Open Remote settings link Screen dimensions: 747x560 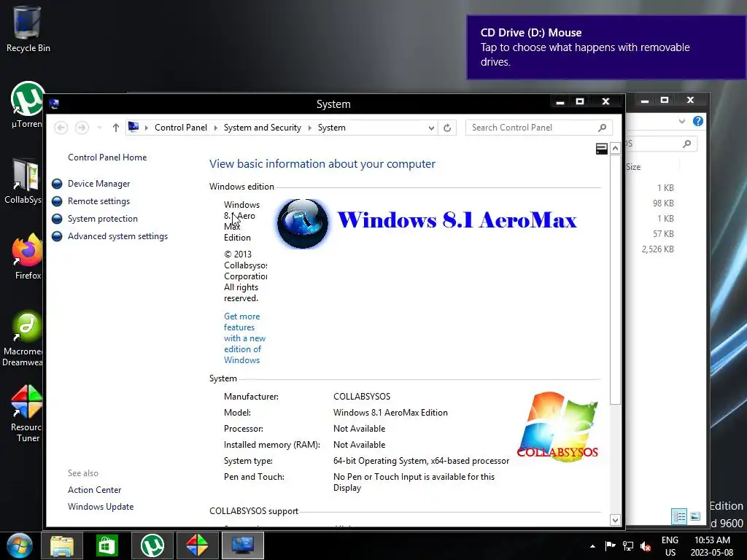coord(98,201)
